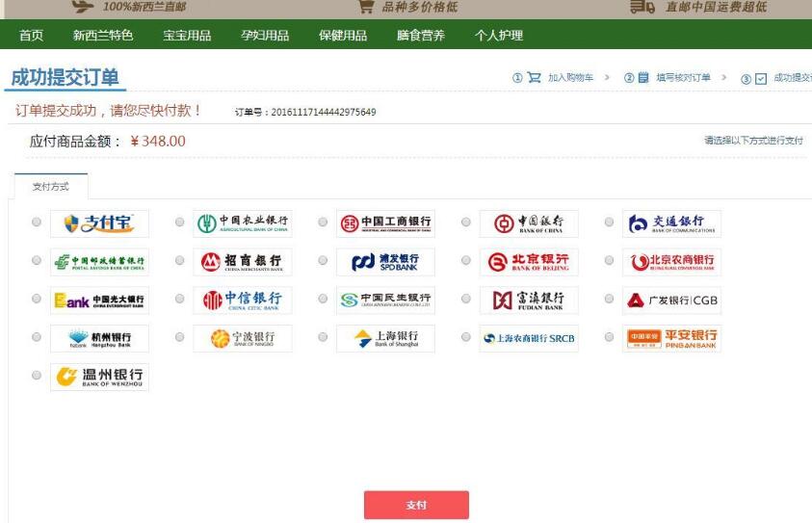Navigate to 保健用品 menu item

coord(343,36)
